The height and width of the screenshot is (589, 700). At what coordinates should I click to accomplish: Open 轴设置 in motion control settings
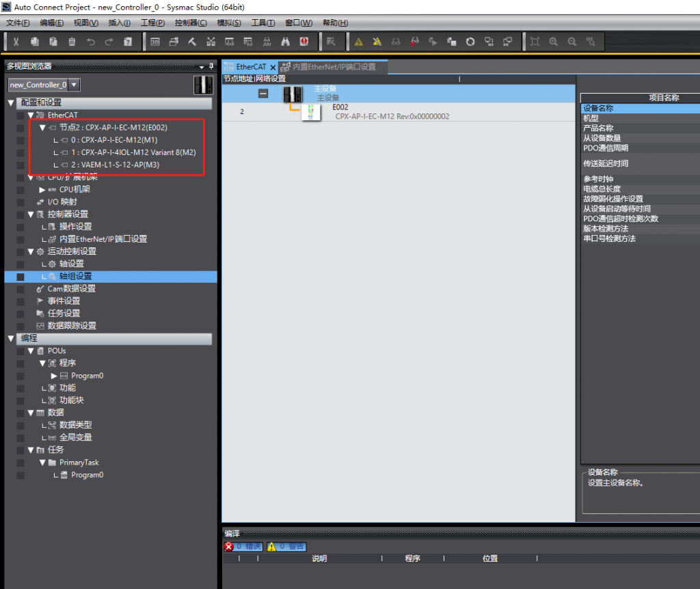pyautogui.click(x=71, y=264)
